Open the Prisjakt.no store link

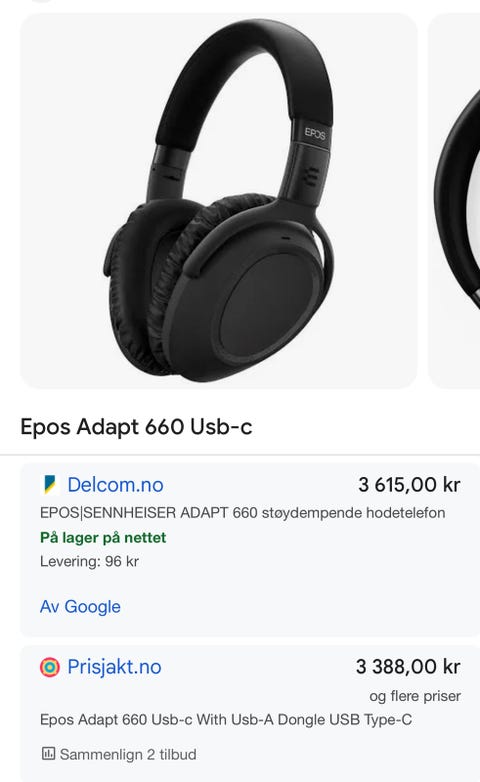tap(114, 667)
